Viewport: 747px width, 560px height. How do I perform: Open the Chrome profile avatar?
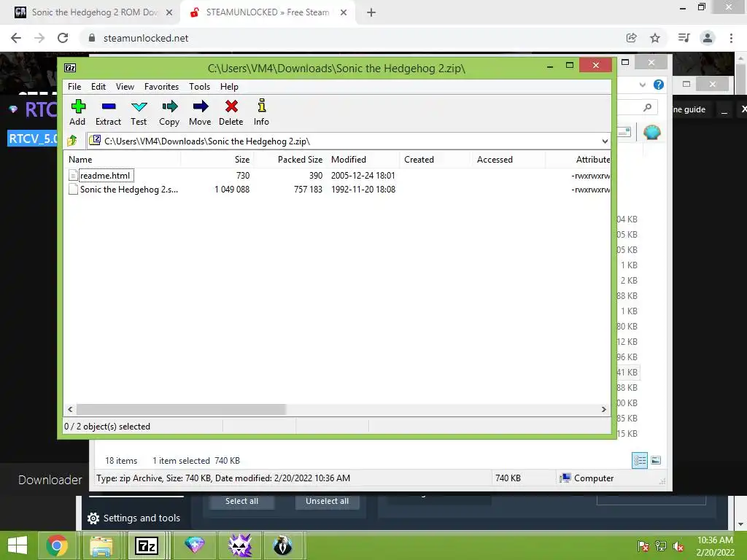[x=708, y=38]
